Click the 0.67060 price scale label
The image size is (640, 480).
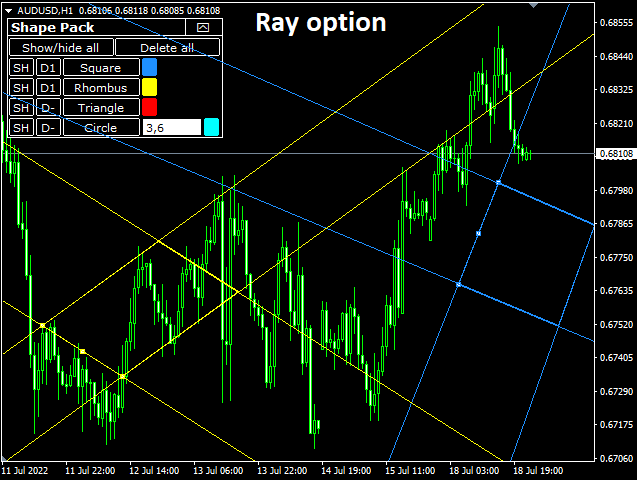coord(616,458)
